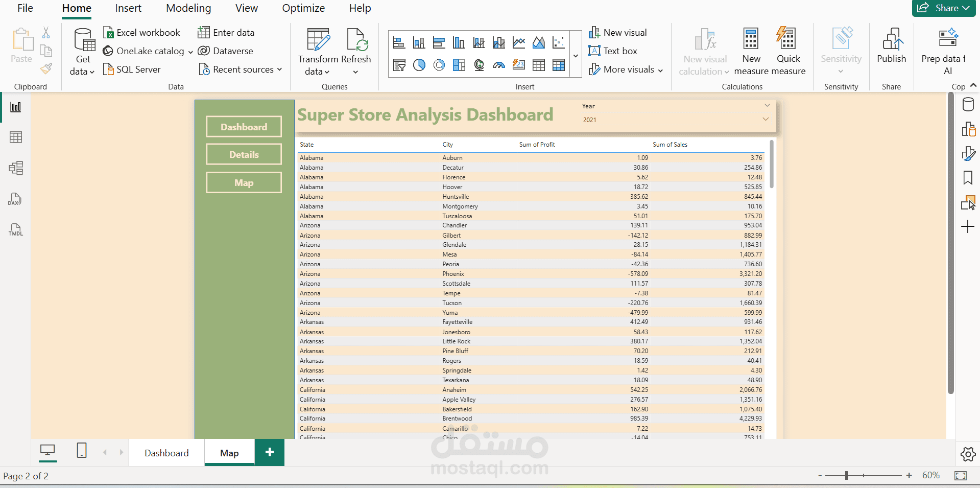Click the table visual's vertical scrollbar
The height and width of the screenshot is (488, 980).
(771, 165)
